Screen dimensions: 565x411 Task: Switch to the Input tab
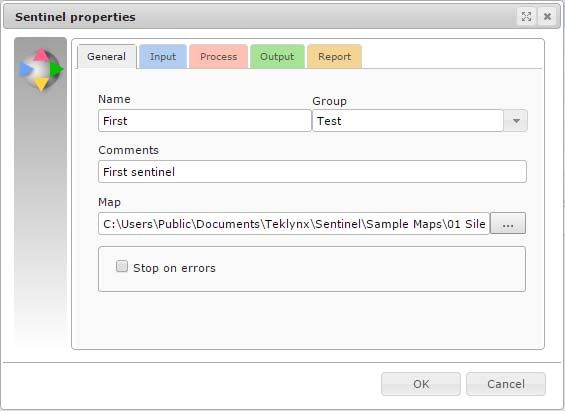[163, 57]
